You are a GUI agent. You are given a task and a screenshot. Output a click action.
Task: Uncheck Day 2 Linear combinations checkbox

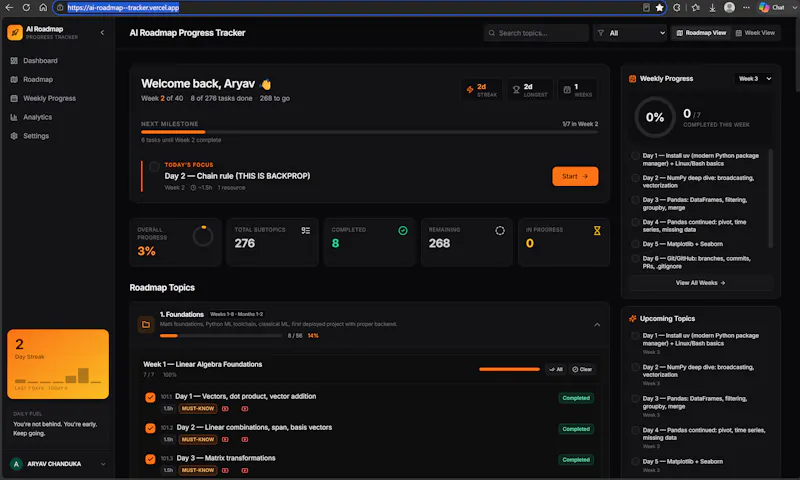[150, 428]
